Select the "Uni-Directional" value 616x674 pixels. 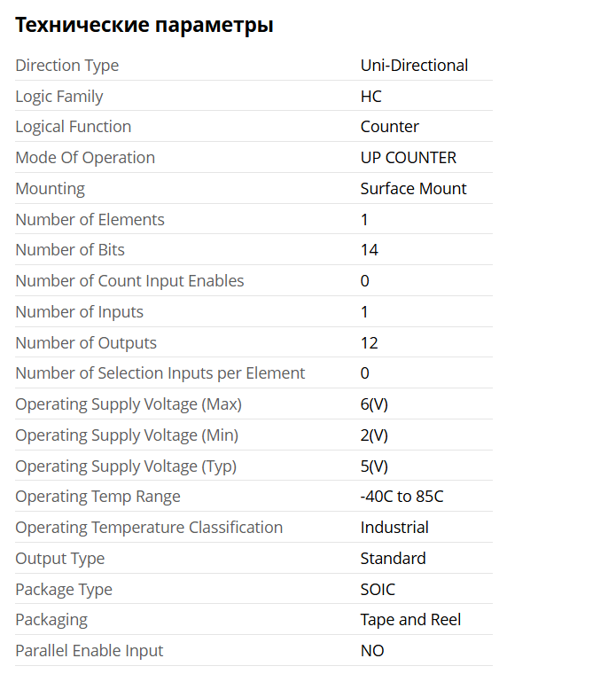pos(414,66)
